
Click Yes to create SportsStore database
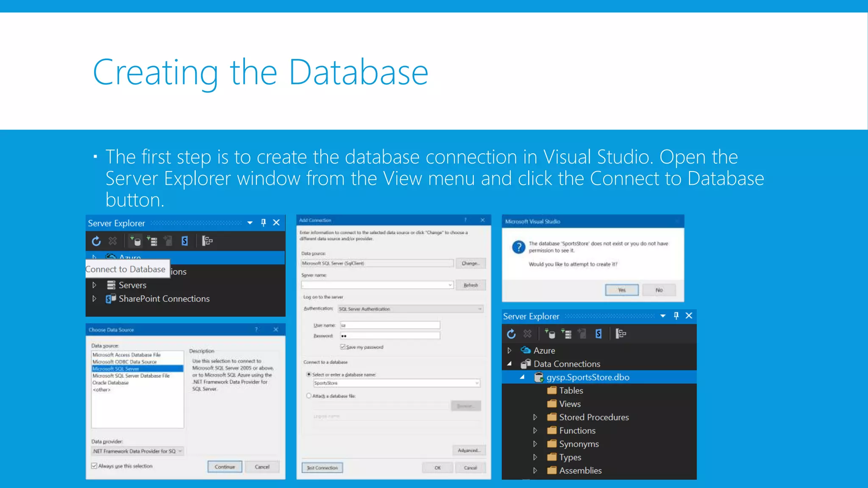622,290
